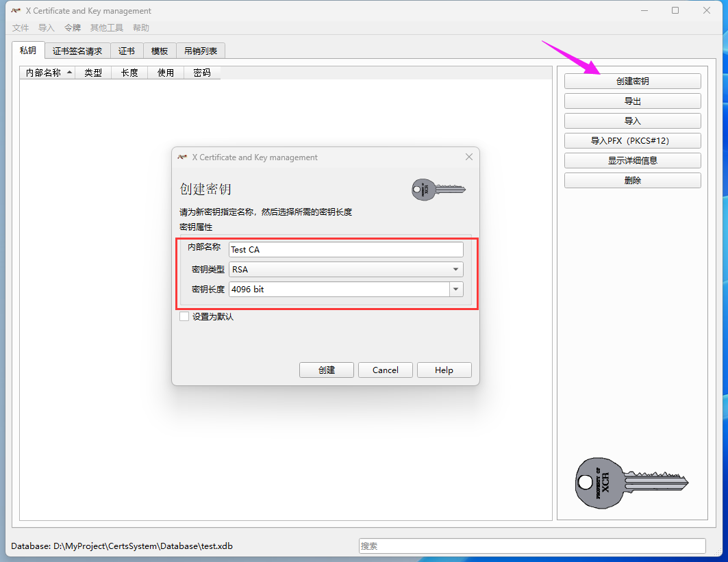
Task: Click the Cancel button
Action: click(385, 370)
